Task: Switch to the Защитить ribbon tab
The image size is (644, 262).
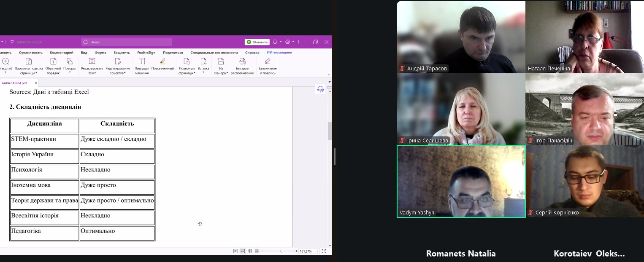Action: pos(122,53)
